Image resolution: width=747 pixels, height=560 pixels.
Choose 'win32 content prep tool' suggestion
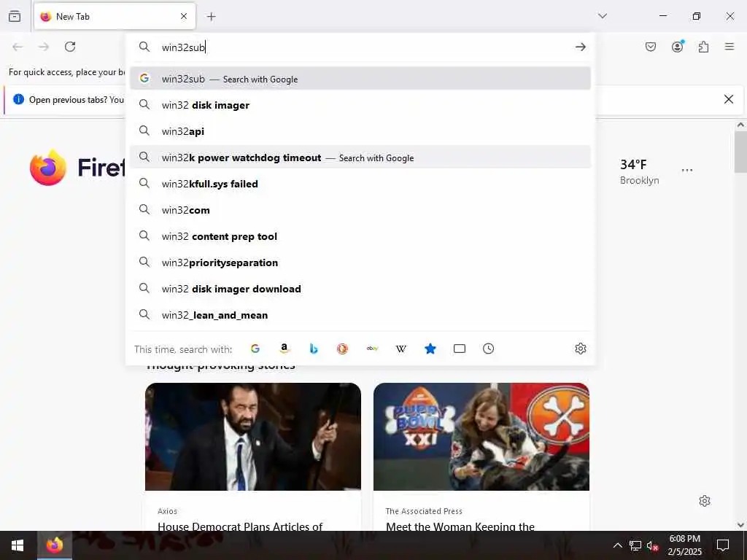tap(360, 236)
